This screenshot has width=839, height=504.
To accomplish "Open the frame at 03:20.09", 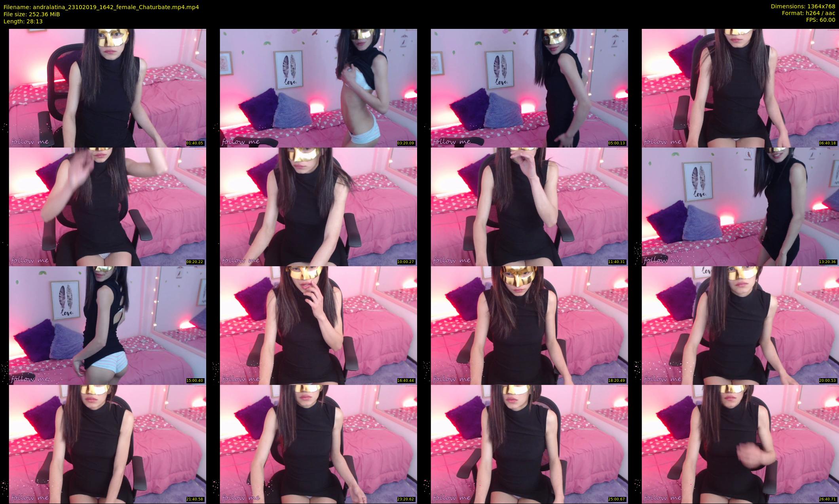I will [318, 88].
